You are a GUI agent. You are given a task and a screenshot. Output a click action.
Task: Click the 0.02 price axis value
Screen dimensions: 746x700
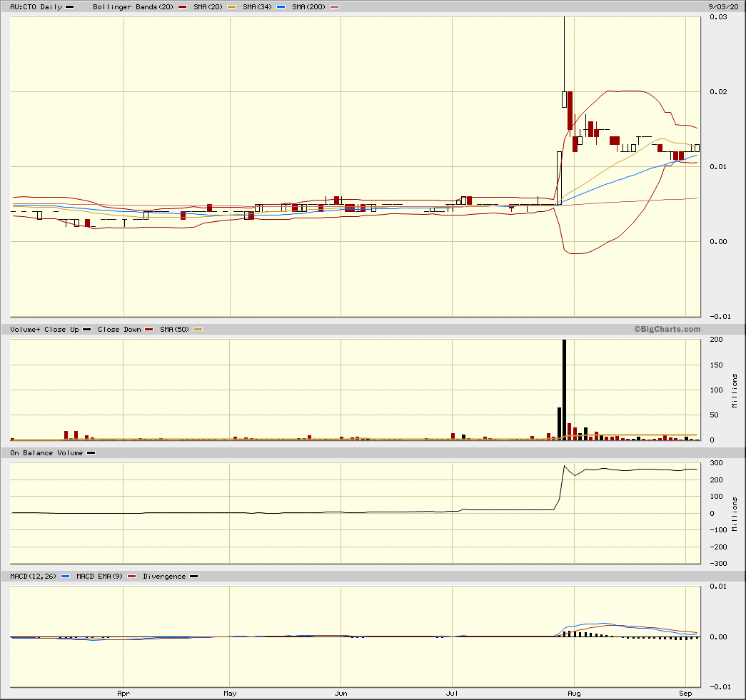pyautogui.click(x=718, y=91)
